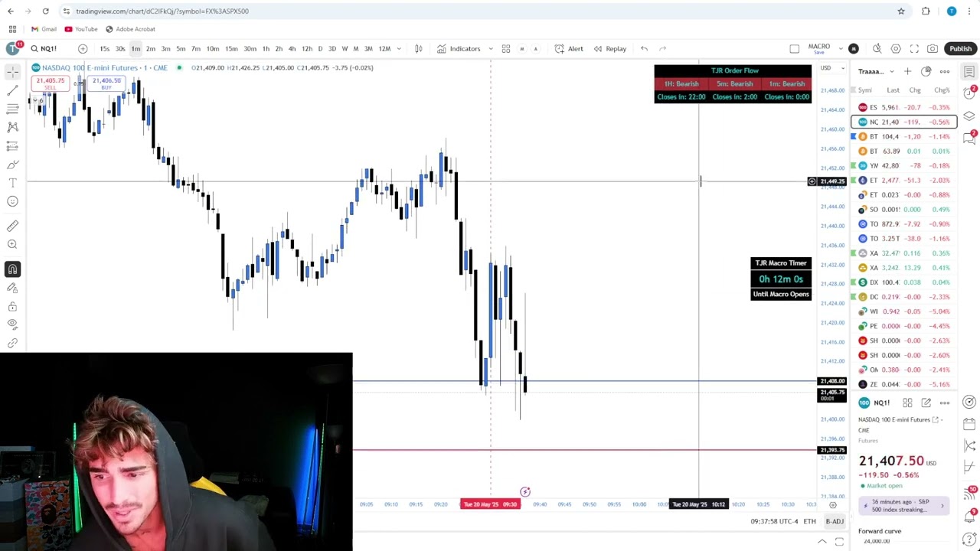Open watchlist advanced view pie icon
This screenshot has width=980, height=551.
(x=926, y=71)
